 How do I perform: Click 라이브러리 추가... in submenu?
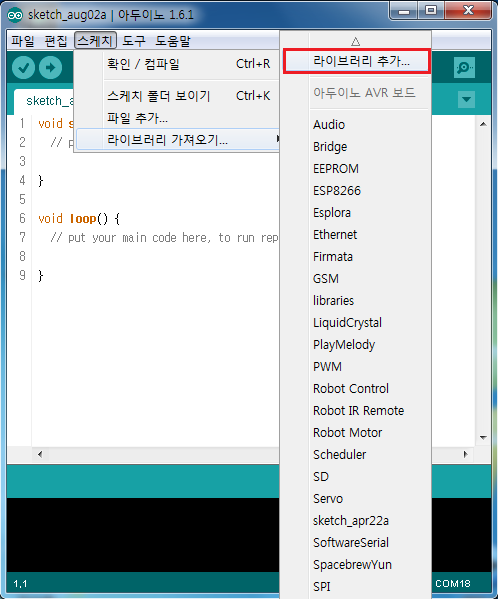[357, 61]
